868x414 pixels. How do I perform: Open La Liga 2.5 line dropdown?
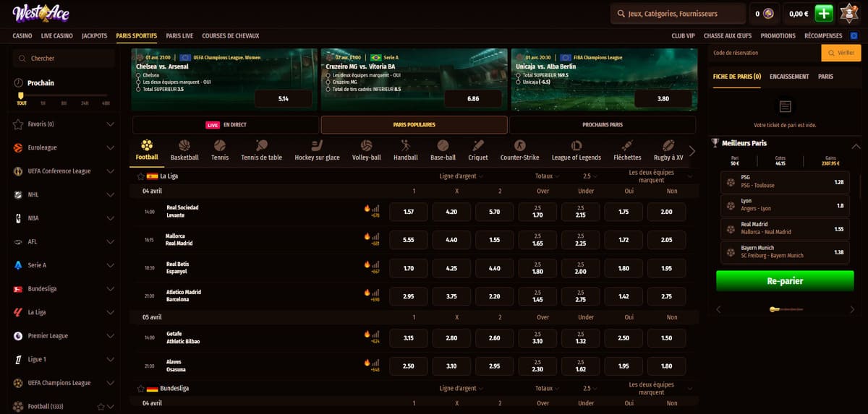[590, 176]
